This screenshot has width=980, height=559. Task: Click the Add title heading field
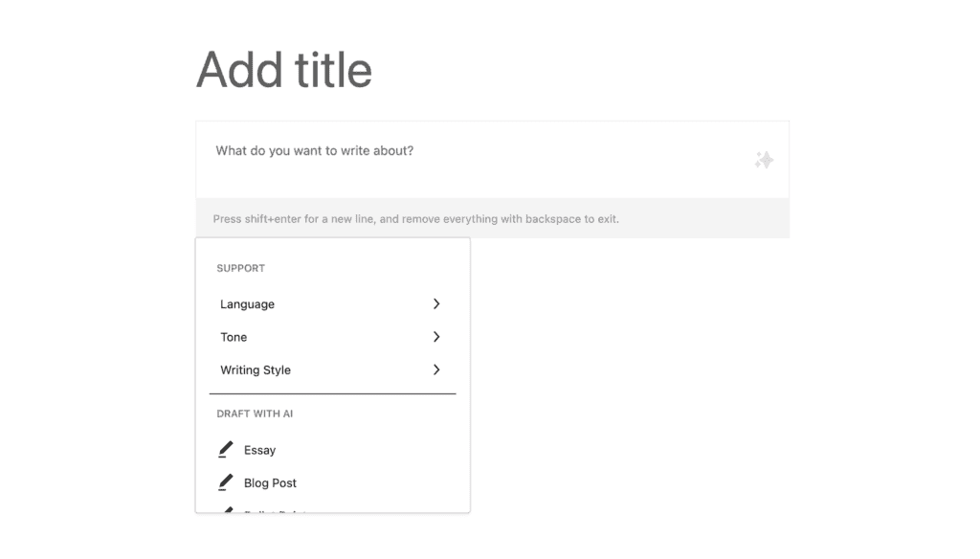[x=284, y=70]
